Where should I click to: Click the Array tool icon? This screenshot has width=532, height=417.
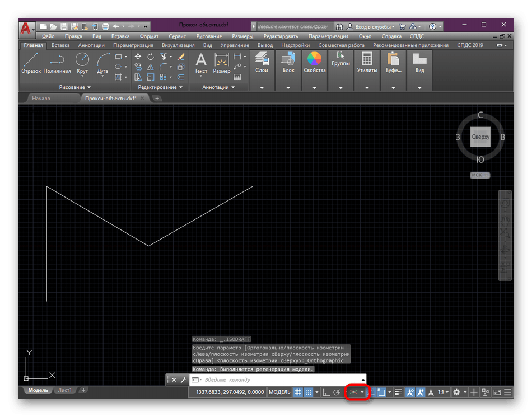(164, 77)
